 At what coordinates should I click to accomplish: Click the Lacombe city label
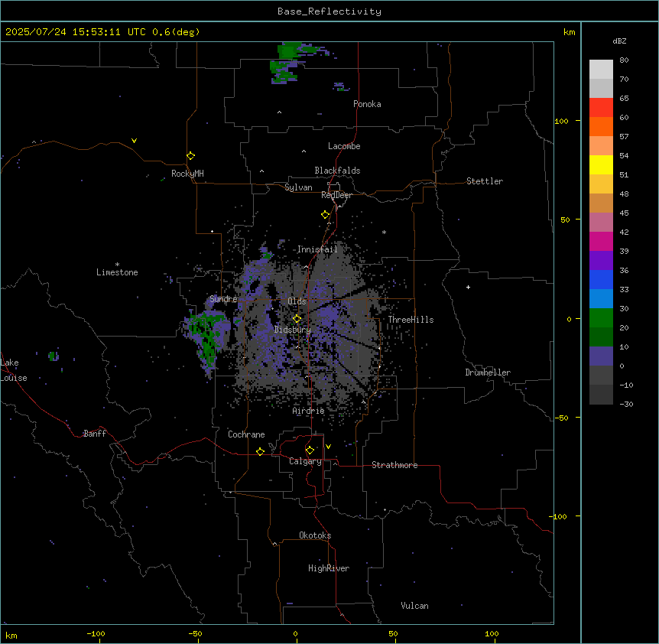pyautogui.click(x=344, y=146)
